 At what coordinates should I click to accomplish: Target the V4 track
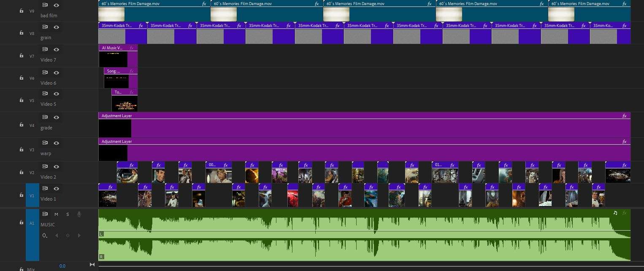point(32,125)
